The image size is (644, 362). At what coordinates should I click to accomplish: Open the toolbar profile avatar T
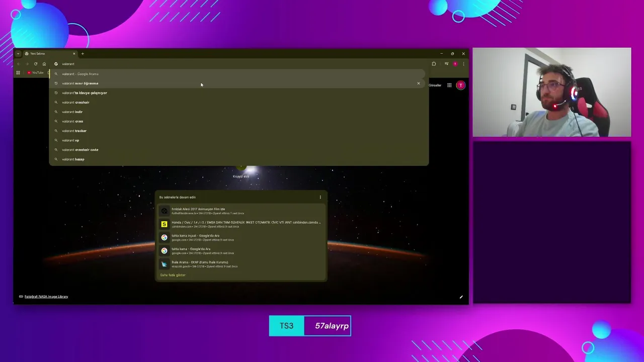click(455, 64)
